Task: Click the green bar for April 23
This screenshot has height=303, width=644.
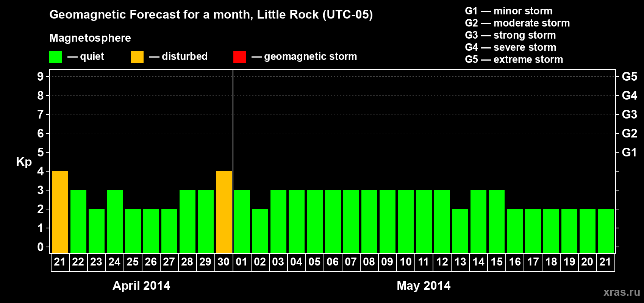Action: click(x=97, y=231)
